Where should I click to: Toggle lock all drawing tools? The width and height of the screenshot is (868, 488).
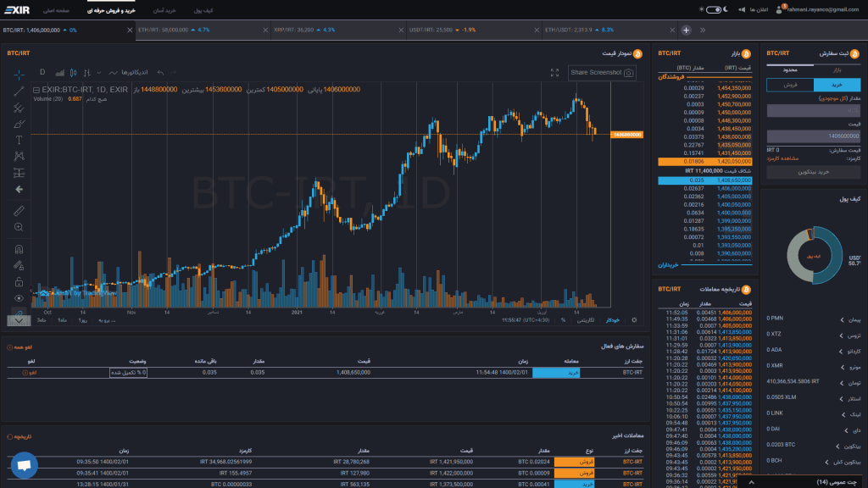[x=19, y=281]
